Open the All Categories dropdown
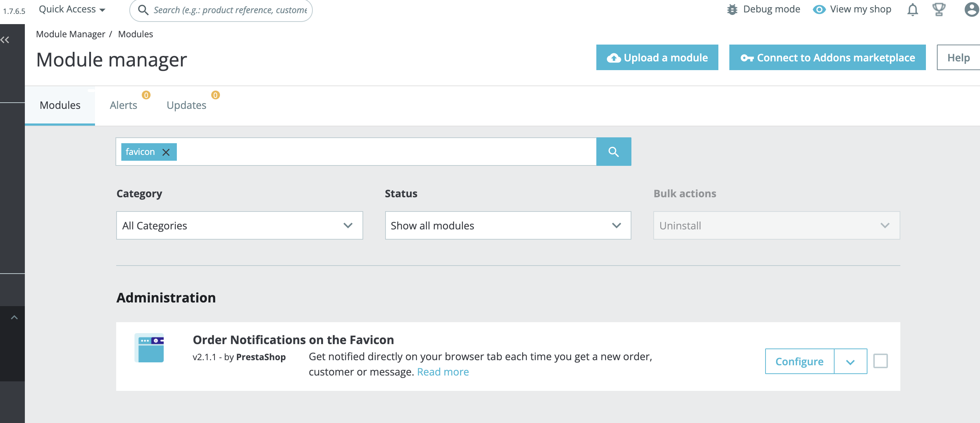980x423 pixels. point(239,225)
